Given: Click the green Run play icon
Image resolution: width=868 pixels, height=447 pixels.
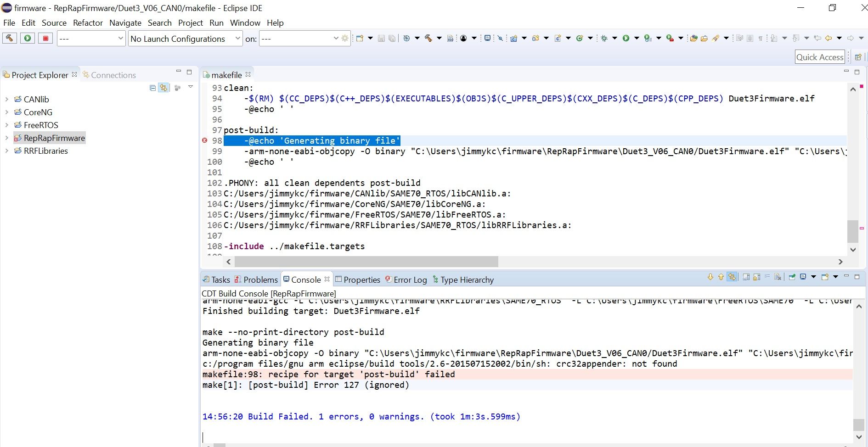Looking at the screenshot, I should pyautogui.click(x=626, y=39).
